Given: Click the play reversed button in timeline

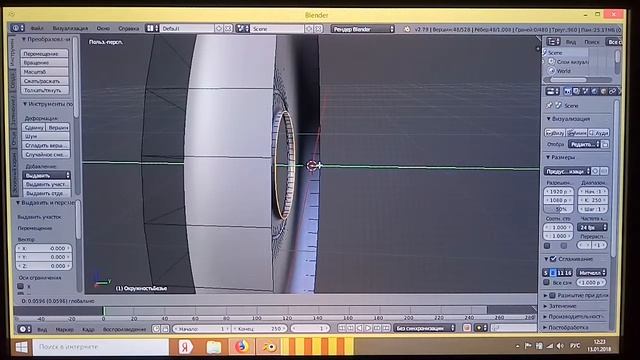Looking at the screenshot, I should coord(359,328).
